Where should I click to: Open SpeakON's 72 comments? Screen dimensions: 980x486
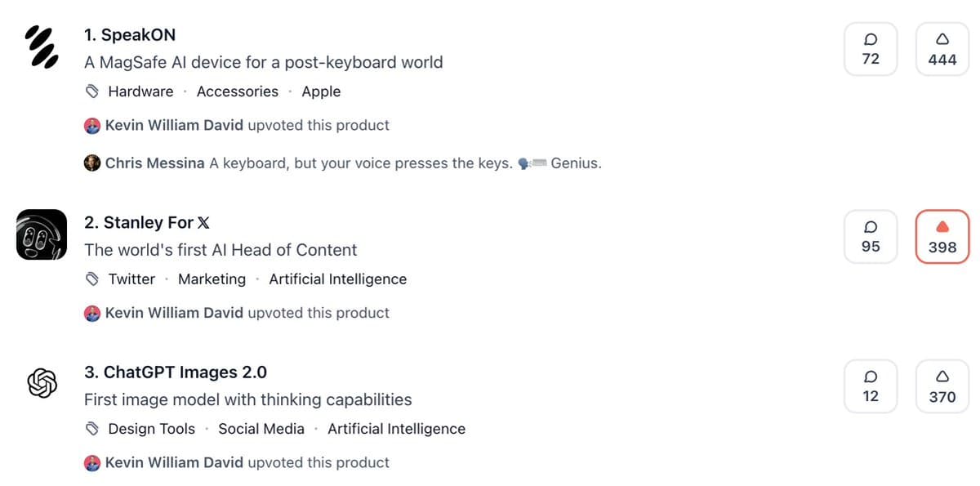coord(871,49)
